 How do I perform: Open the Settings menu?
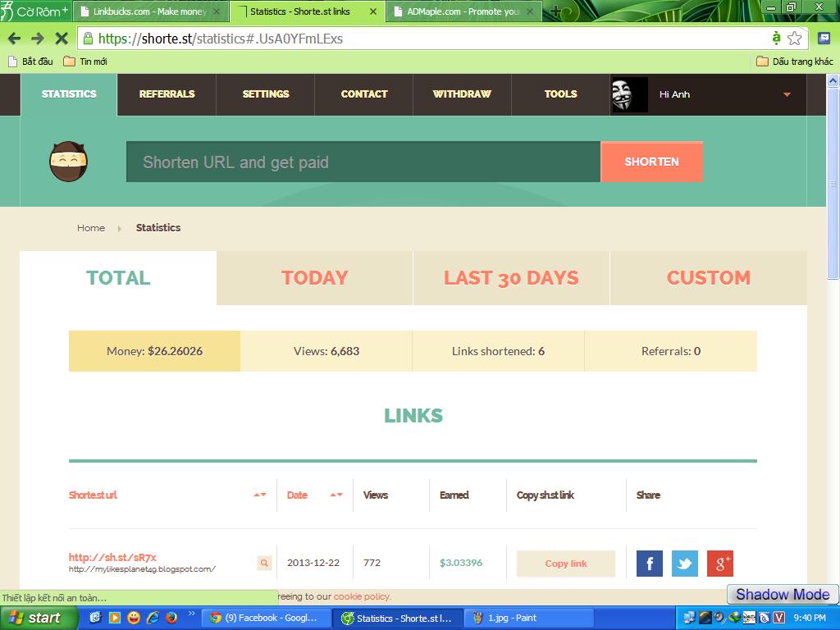(x=266, y=94)
